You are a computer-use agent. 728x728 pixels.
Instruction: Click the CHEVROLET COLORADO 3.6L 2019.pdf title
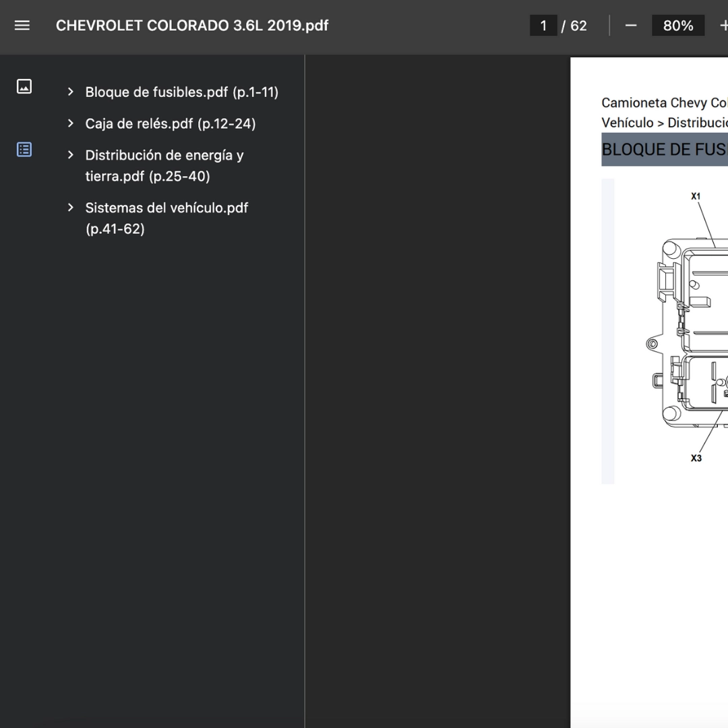192,26
